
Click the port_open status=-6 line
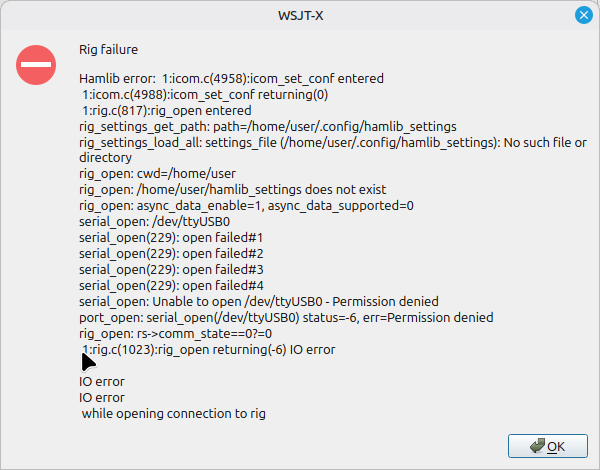pyautogui.click(x=285, y=317)
